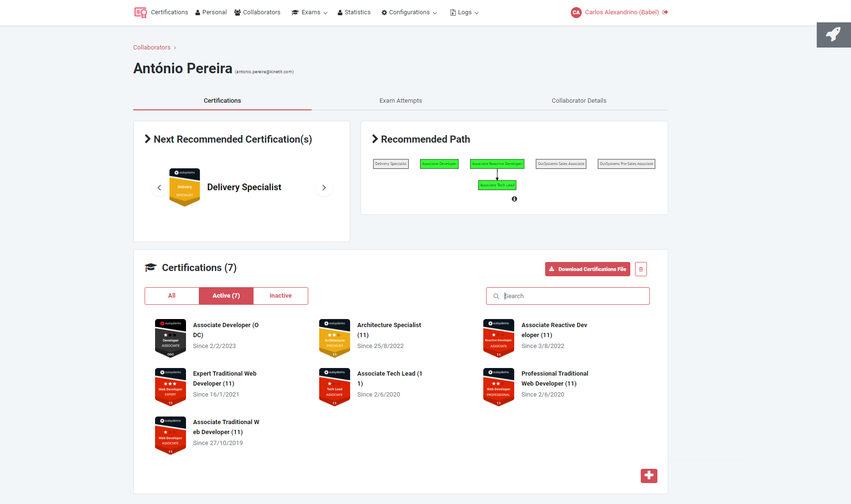Switch to the Collaborator Details tab
Screen dimensions: 851x504
(x=579, y=101)
